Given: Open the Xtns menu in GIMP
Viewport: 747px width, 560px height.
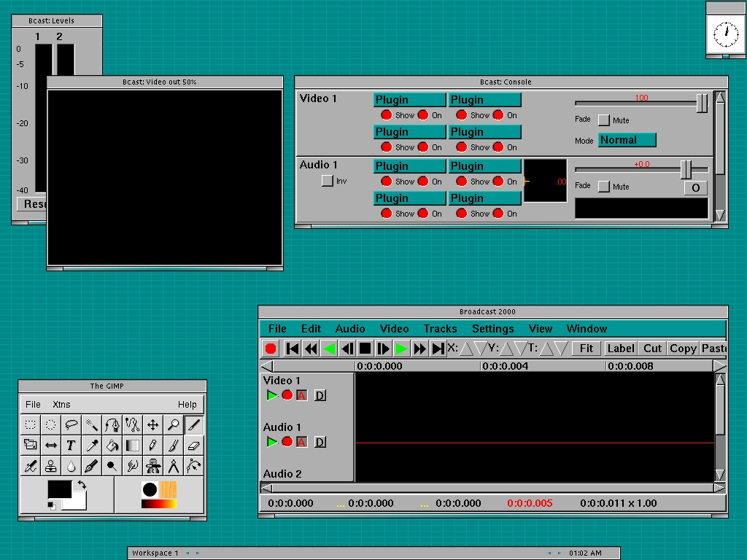Looking at the screenshot, I should 61,404.
